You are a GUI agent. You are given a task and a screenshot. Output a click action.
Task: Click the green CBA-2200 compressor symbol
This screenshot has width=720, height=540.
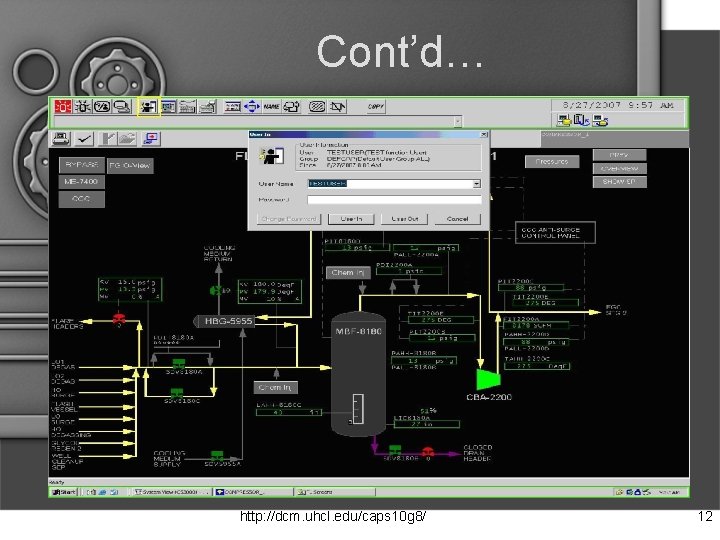coord(489,379)
